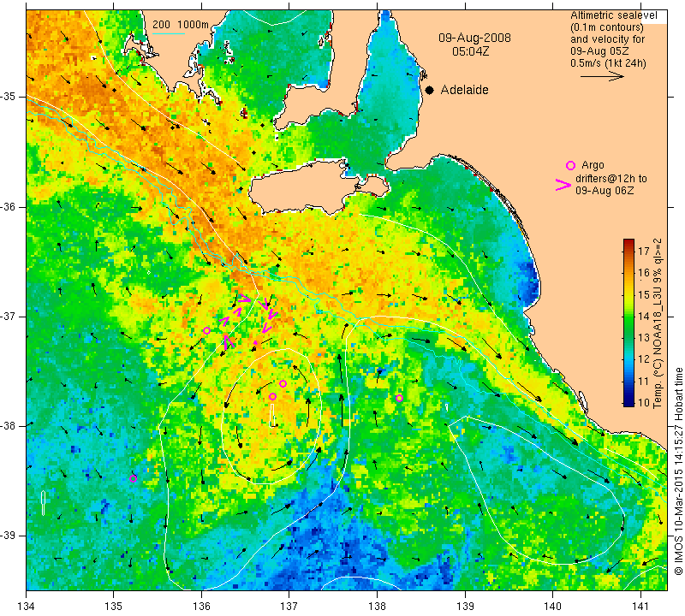Click the latitude axis label -38
The width and height of the screenshot is (685, 616).
click(x=9, y=425)
